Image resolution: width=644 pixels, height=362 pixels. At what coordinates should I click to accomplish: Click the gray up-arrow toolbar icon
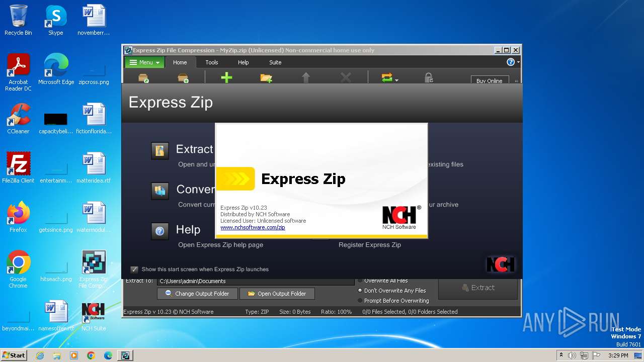pyautogui.click(x=306, y=77)
